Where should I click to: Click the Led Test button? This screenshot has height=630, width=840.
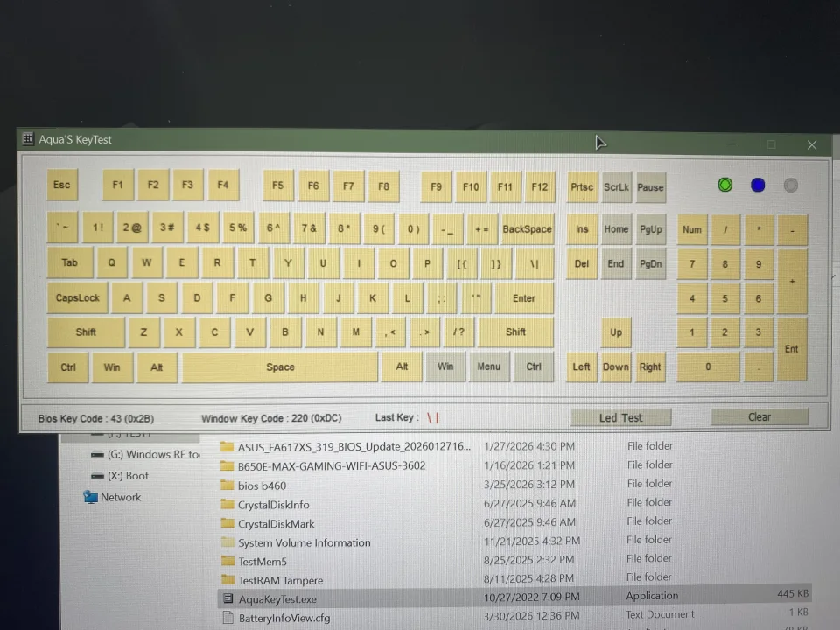(x=620, y=417)
